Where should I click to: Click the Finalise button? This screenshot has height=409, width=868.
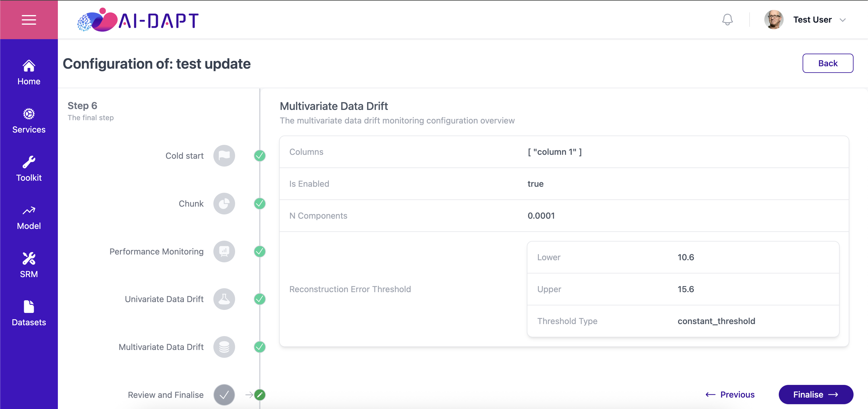pos(816,394)
